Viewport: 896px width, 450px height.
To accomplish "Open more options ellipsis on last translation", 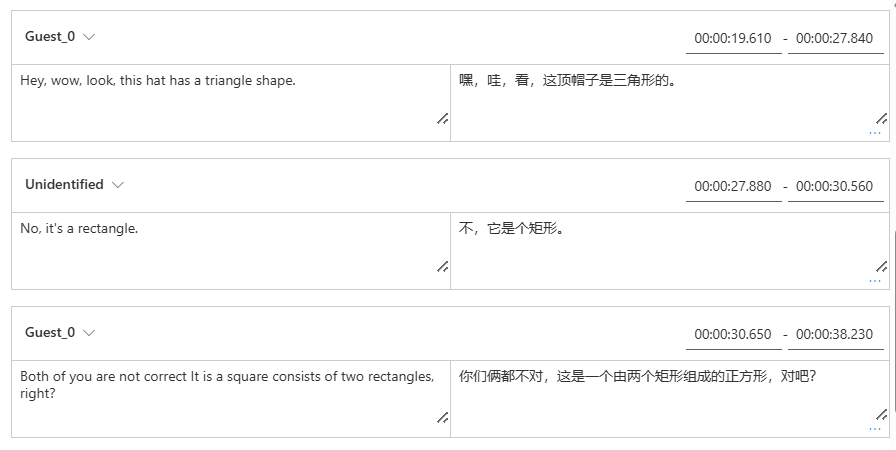I will tap(875, 428).
